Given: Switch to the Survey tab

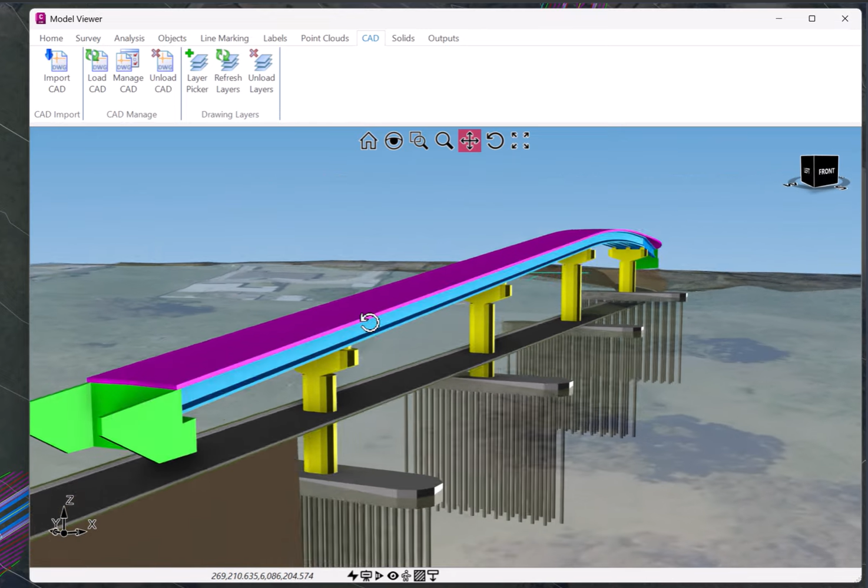Looking at the screenshot, I should (x=88, y=38).
